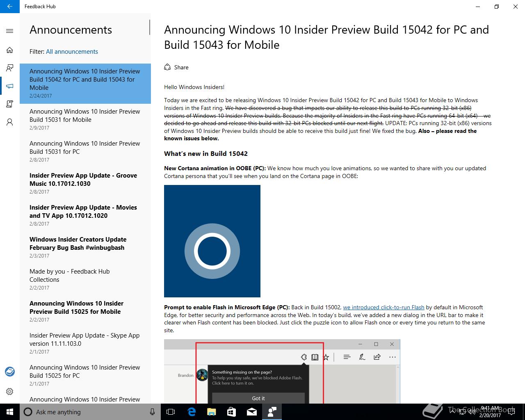Screen dimensions: 525x420
Task: Open the Profile person icon
Action: [10, 122]
